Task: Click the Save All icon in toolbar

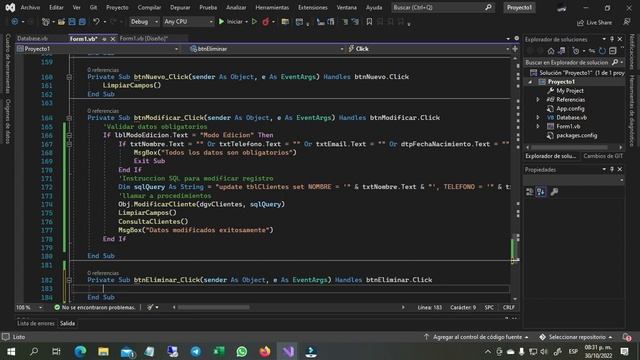Action: [x=82, y=22]
